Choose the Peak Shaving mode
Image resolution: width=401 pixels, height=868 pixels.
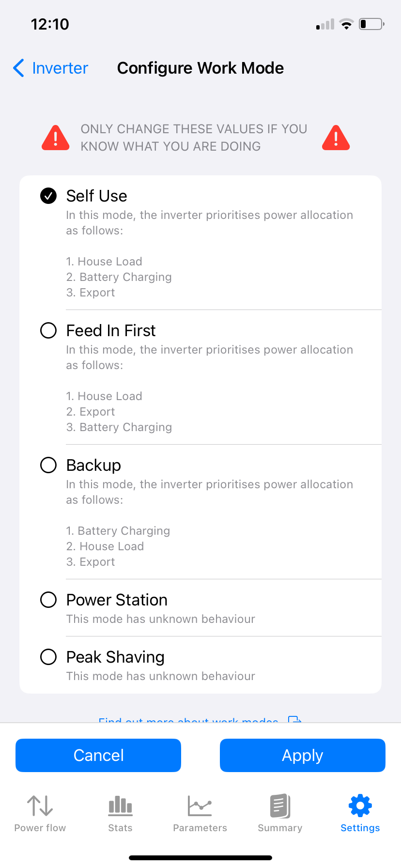[115, 657]
